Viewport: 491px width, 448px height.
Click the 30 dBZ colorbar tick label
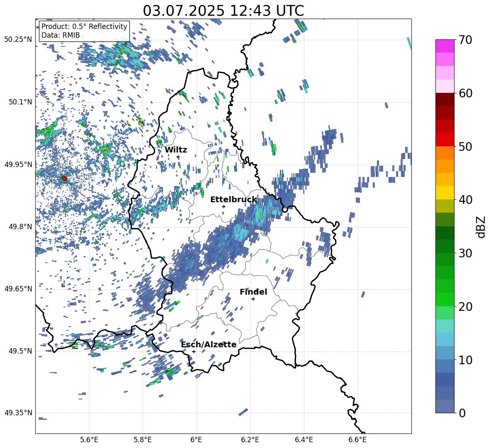point(465,253)
